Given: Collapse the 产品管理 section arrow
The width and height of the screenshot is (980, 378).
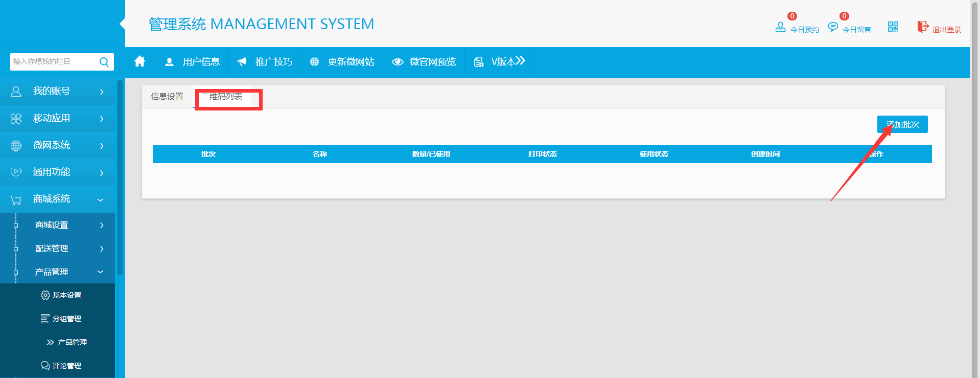Looking at the screenshot, I should tap(101, 272).
